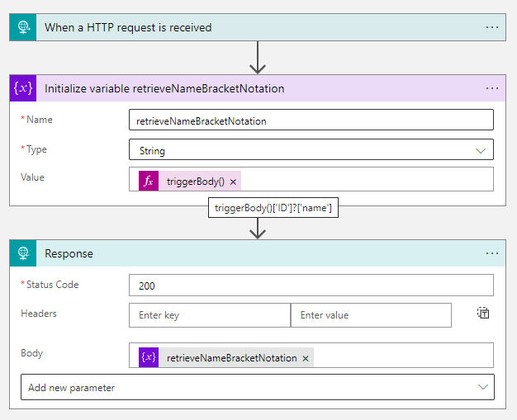
Task: Remove the triggerBody() expression token
Action: pyautogui.click(x=233, y=182)
